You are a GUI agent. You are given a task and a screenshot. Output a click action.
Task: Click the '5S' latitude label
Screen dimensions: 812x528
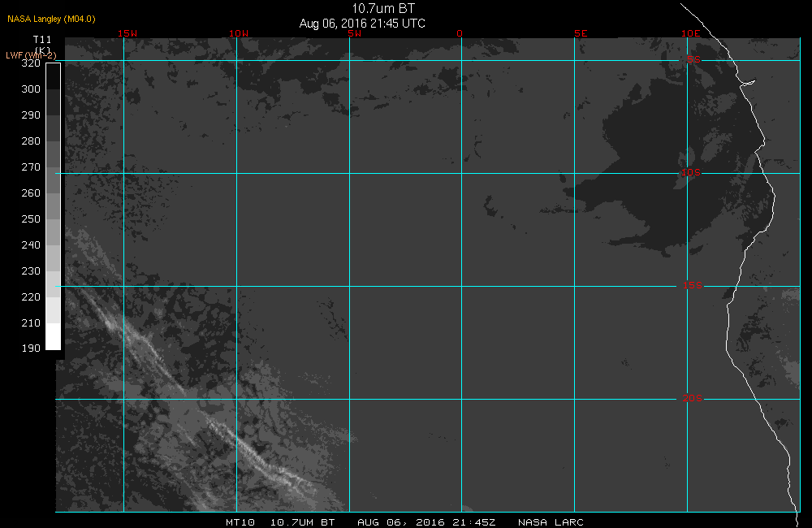(693, 59)
